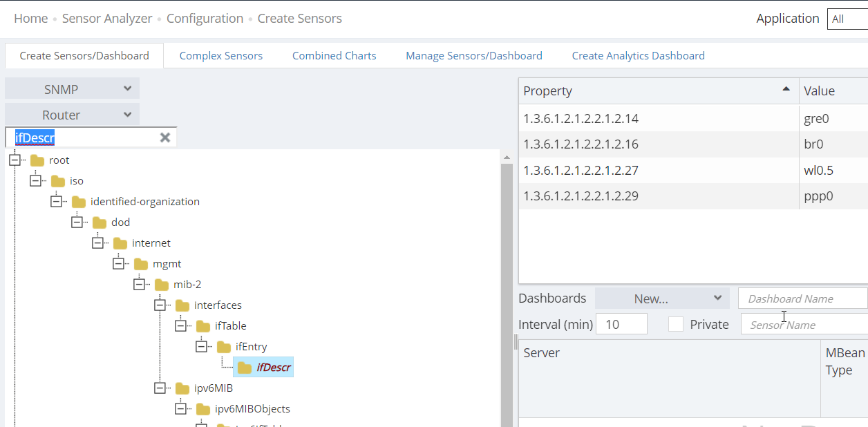Click the ipv6MIB folder icon
Viewport: 868px width, 427px height.
(x=182, y=388)
